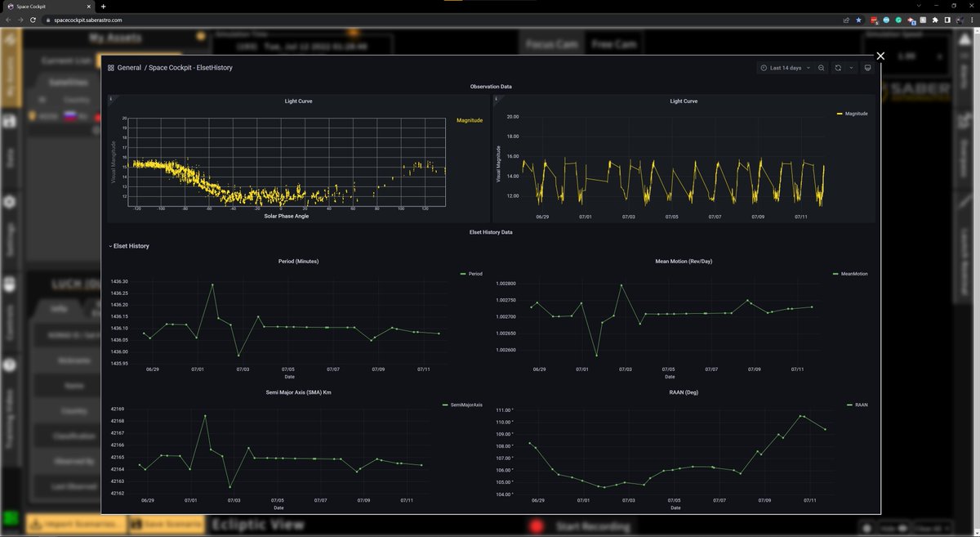
Task: Open a new browser tab
Action: (x=103, y=7)
